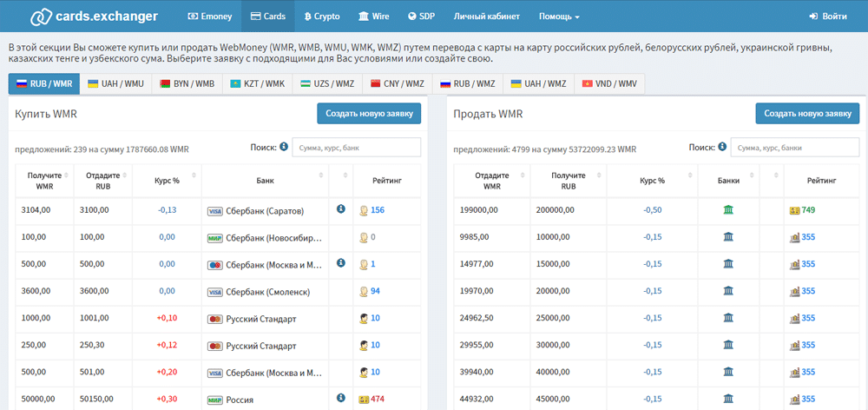Click the cards.exchanger logo
The width and height of the screenshot is (868, 410).
[x=94, y=16]
